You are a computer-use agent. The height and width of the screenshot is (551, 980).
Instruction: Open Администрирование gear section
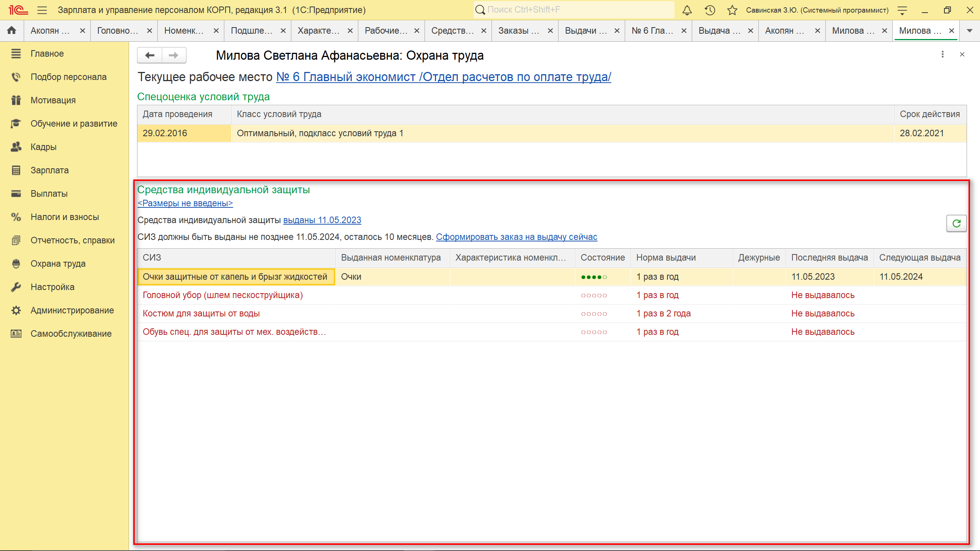click(72, 310)
